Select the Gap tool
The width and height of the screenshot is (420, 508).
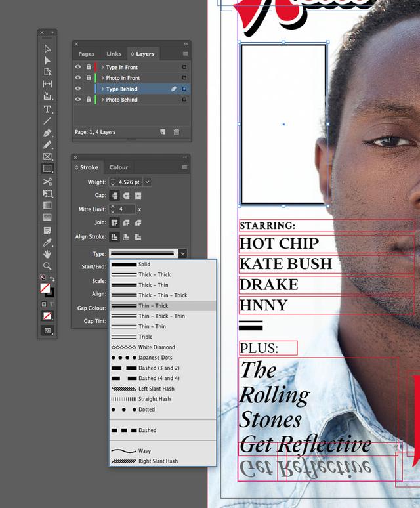pyautogui.click(x=47, y=84)
